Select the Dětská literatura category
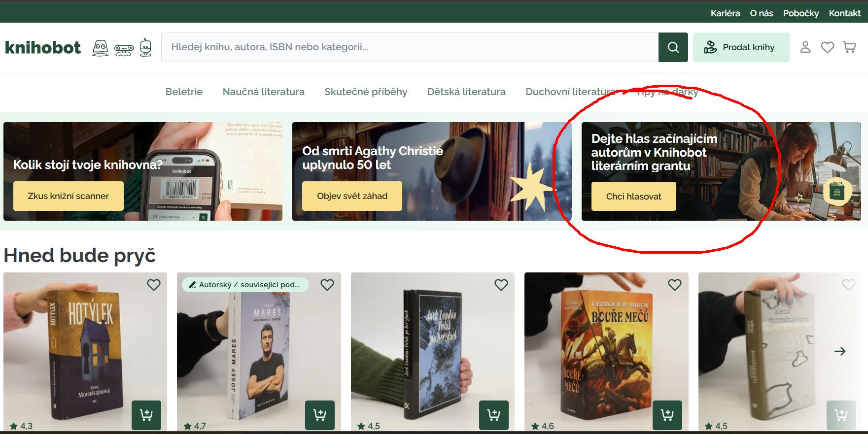The height and width of the screenshot is (434, 868). tap(466, 92)
